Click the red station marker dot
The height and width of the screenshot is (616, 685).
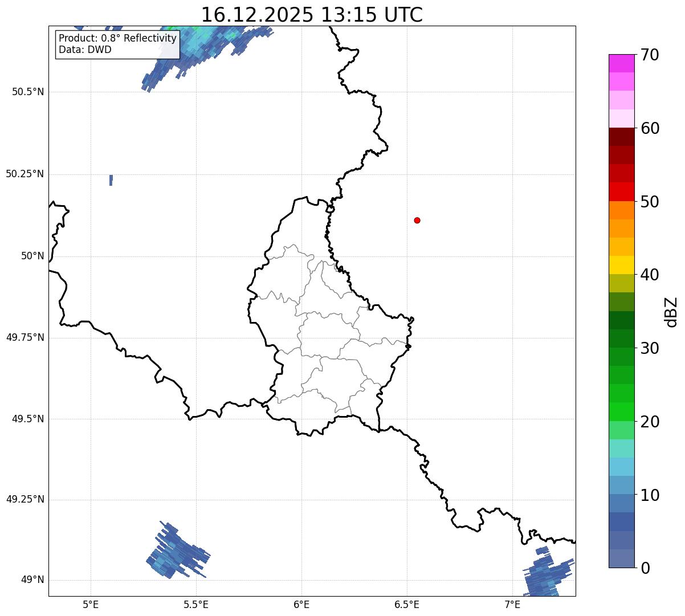(417, 220)
